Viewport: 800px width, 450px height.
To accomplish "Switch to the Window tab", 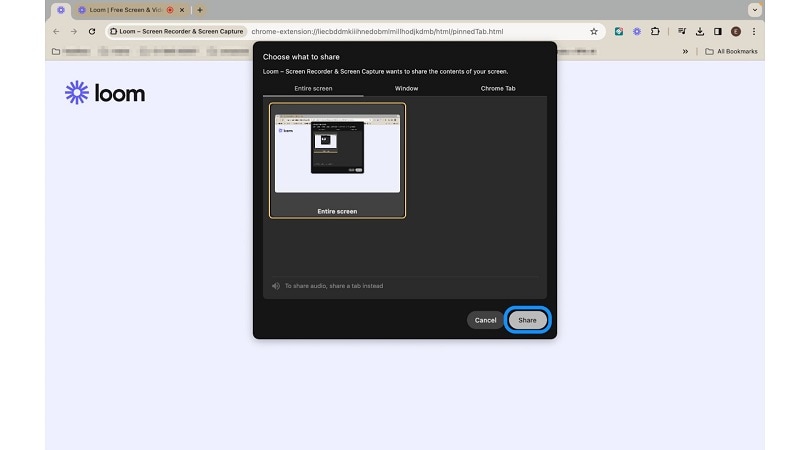I will pyautogui.click(x=406, y=88).
